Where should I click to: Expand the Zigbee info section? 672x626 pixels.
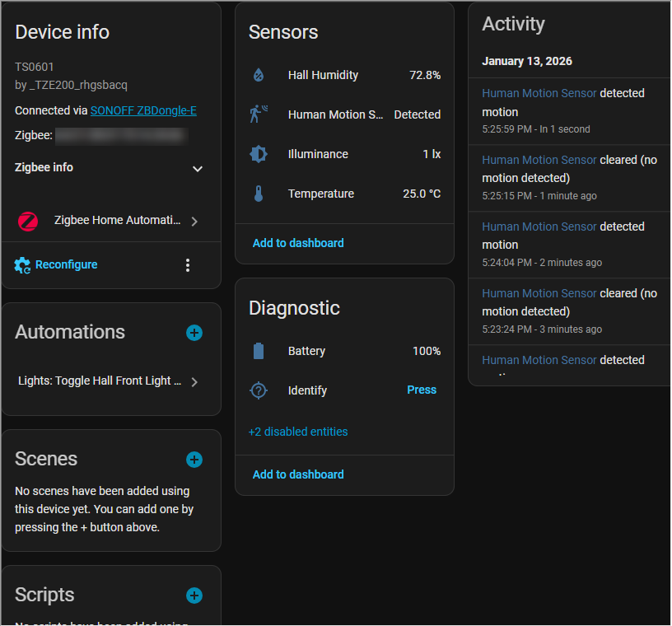[x=198, y=168]
